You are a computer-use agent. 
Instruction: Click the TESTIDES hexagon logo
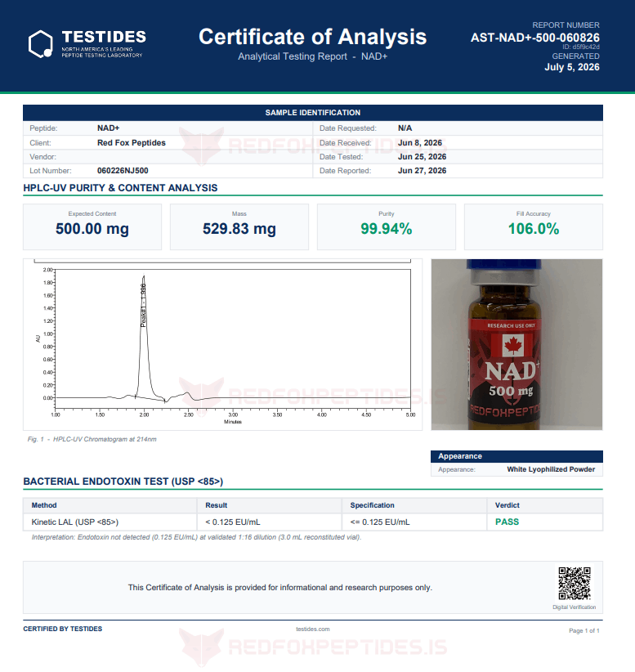click(41, 43)
